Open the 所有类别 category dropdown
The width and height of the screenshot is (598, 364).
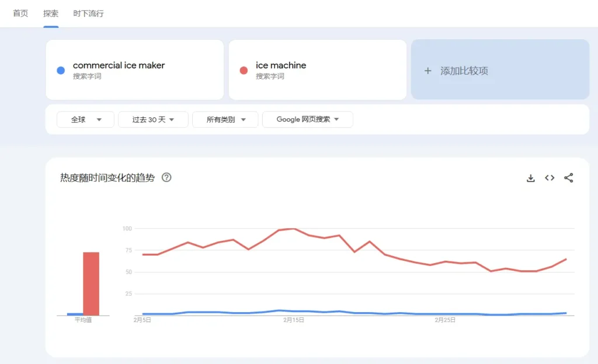click(225, 119)
